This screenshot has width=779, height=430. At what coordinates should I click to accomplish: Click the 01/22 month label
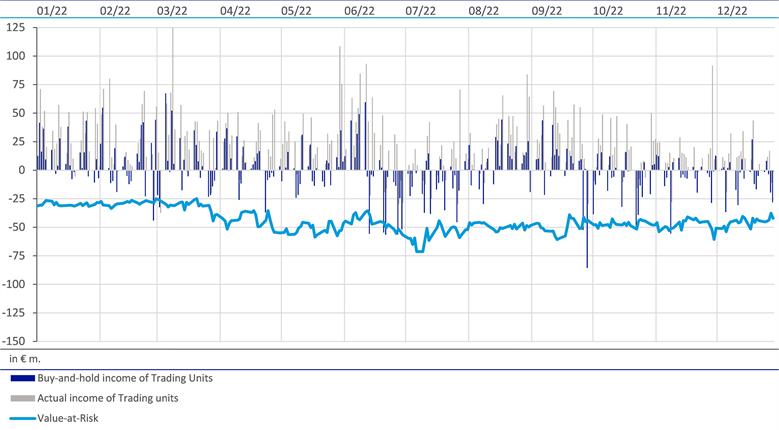point(51,11)
